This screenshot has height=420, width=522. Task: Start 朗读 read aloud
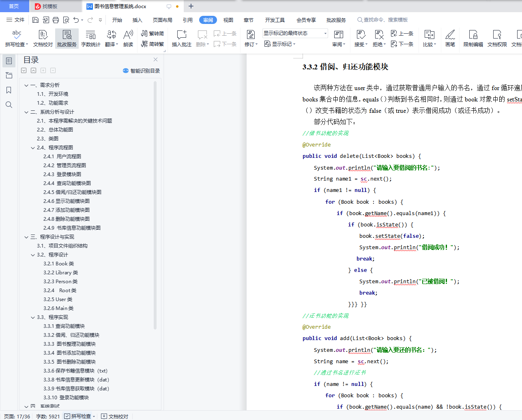point(128,38)
